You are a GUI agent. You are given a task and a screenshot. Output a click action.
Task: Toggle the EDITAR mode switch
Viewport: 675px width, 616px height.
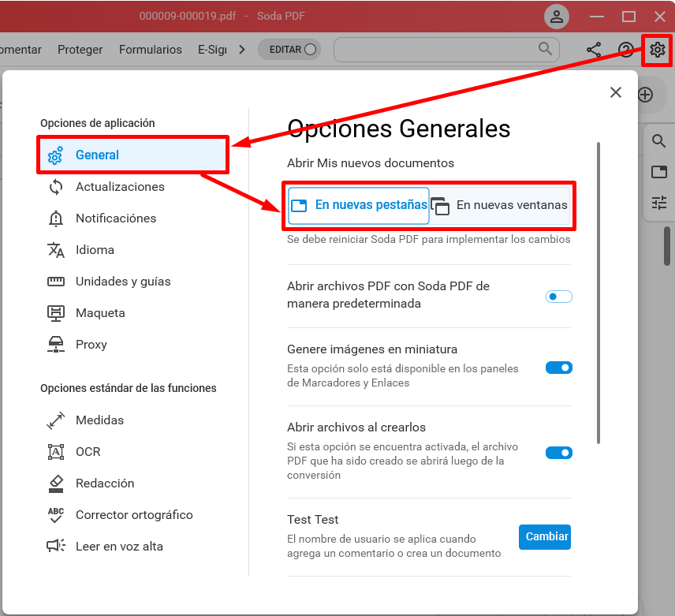(289, 50)
